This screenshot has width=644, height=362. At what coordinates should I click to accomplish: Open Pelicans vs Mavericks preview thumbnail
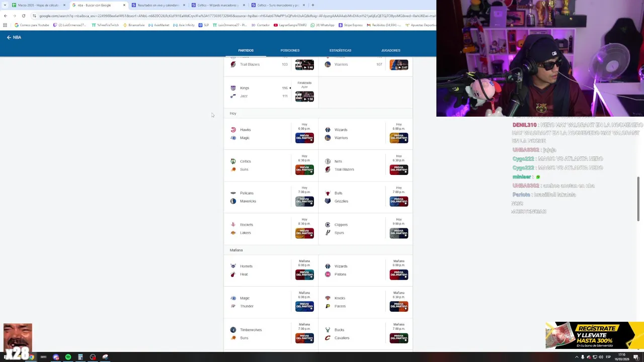pyautogui.click(x=304, y=201)
